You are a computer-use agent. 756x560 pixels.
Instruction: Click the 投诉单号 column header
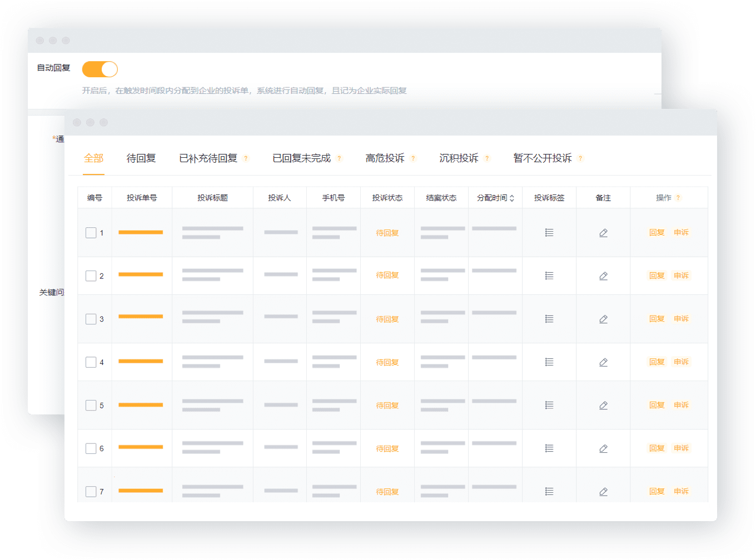142,198
